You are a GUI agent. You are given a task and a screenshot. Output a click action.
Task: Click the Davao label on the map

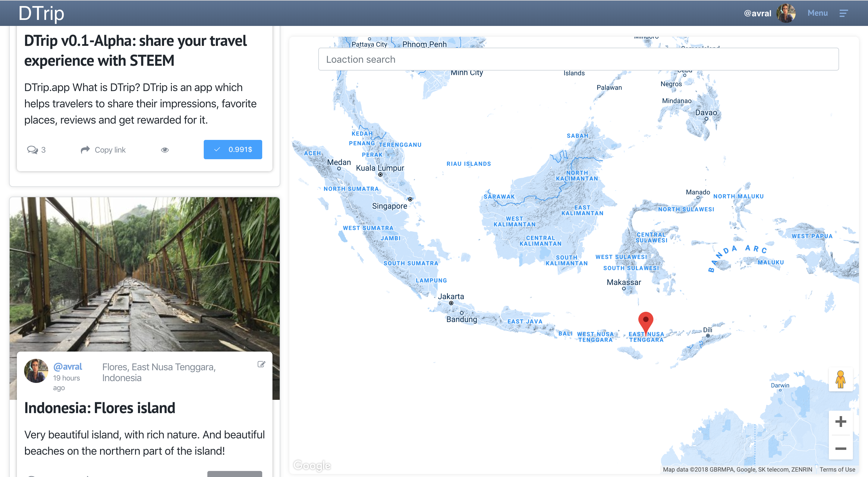[706, 112]
